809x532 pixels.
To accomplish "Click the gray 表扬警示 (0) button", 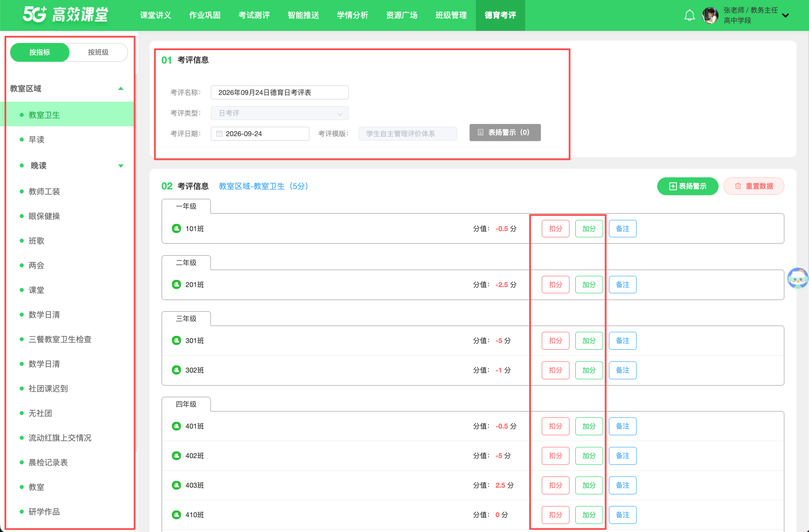I will (x=505, y=133).
